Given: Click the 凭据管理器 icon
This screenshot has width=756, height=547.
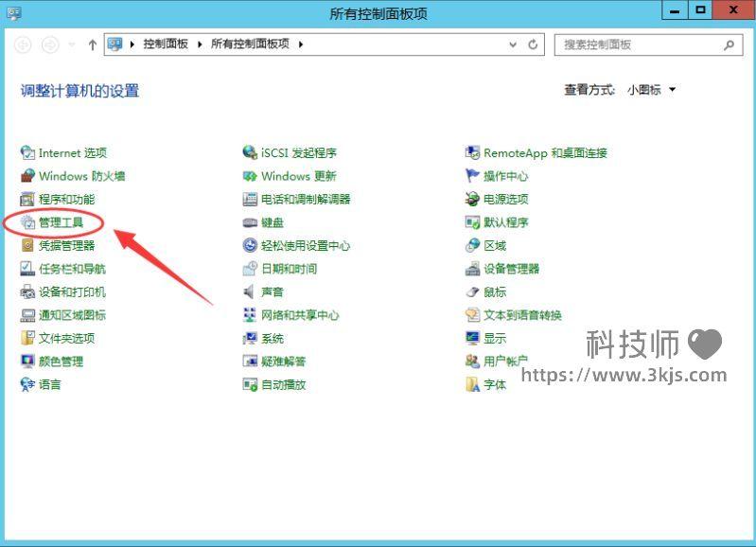Looking at the screenshot, I should tap(27, 245).
